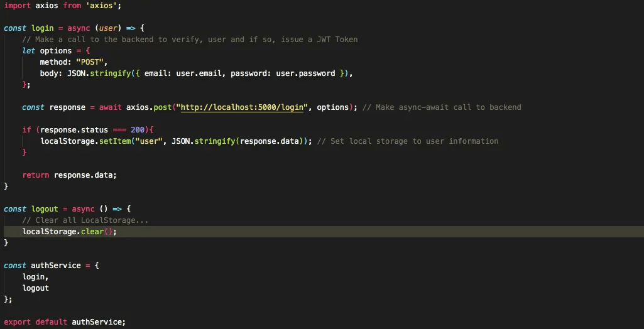Place cursor on highlighted localStorage.clear() line
Screen dimensions: 644x329
pos(69,232)
